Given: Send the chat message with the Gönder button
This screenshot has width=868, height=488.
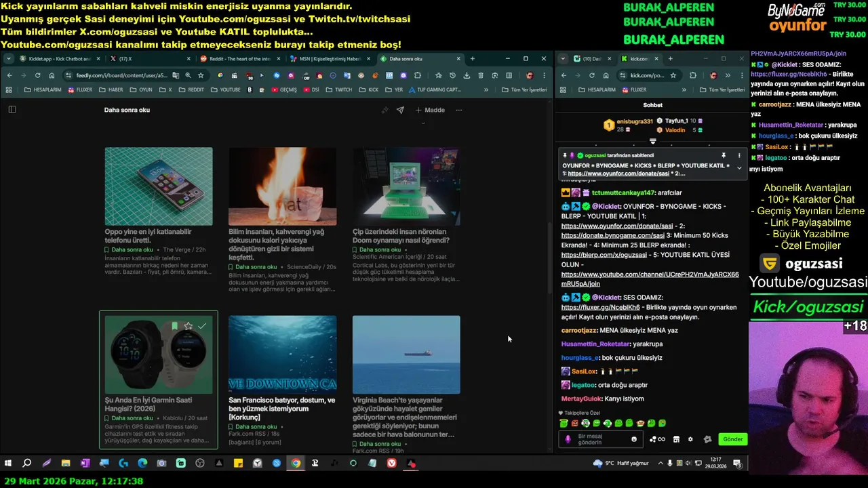Looking at the screenshot, I should pyautogui.click(x=732, y=439).
